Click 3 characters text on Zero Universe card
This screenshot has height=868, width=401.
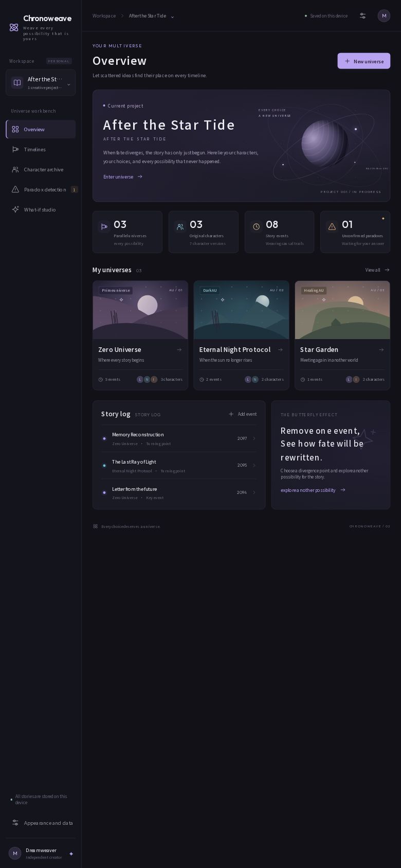tap(172, 380)
